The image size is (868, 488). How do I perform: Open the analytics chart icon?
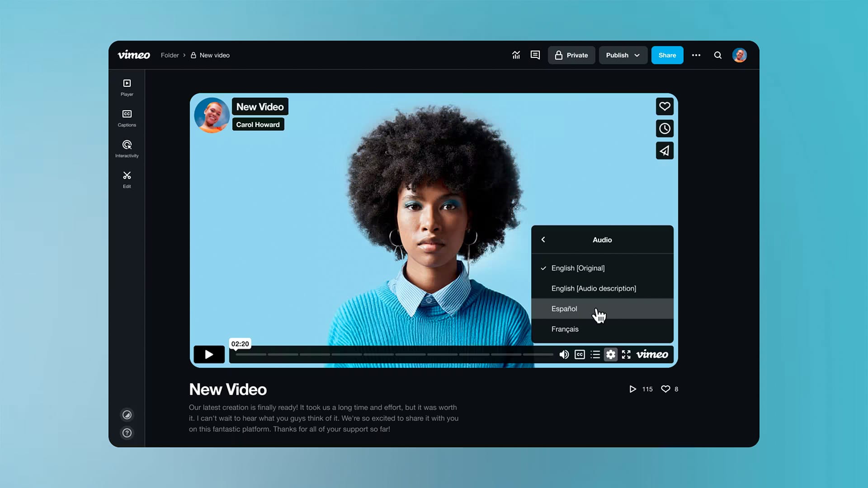tap(516, 55)
